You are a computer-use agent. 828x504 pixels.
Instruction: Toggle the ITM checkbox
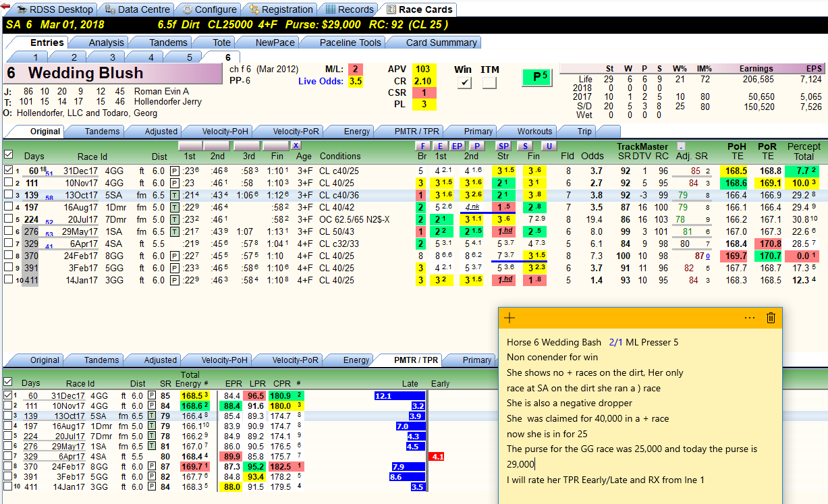pos(489,83)
